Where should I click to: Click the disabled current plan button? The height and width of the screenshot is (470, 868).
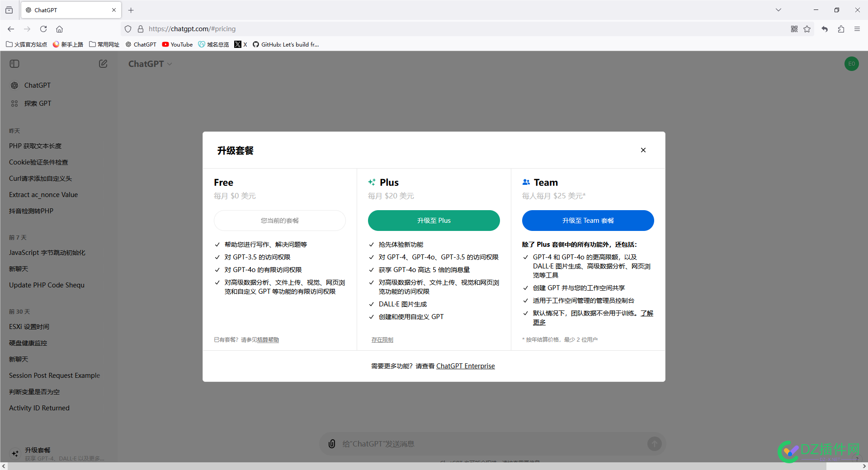[x=279, y=221]
